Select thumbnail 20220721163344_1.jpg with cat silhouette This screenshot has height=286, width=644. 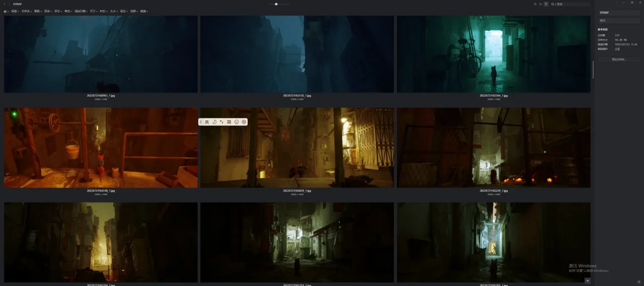point(494,54)
